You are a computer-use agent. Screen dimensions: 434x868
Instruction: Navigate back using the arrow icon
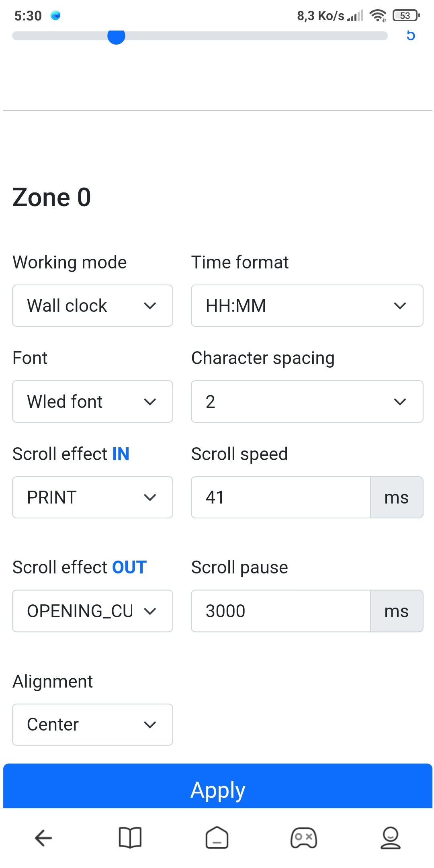[x=43, y=837]
